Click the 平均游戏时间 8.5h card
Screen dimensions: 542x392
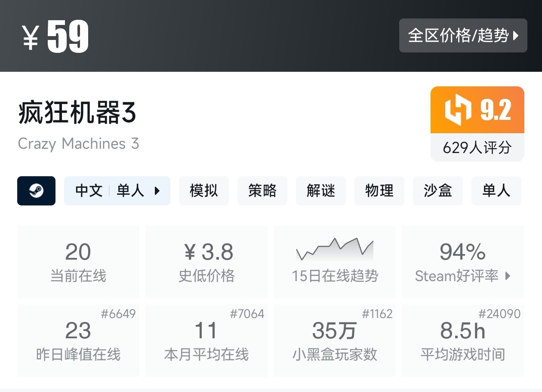[463, 340]
